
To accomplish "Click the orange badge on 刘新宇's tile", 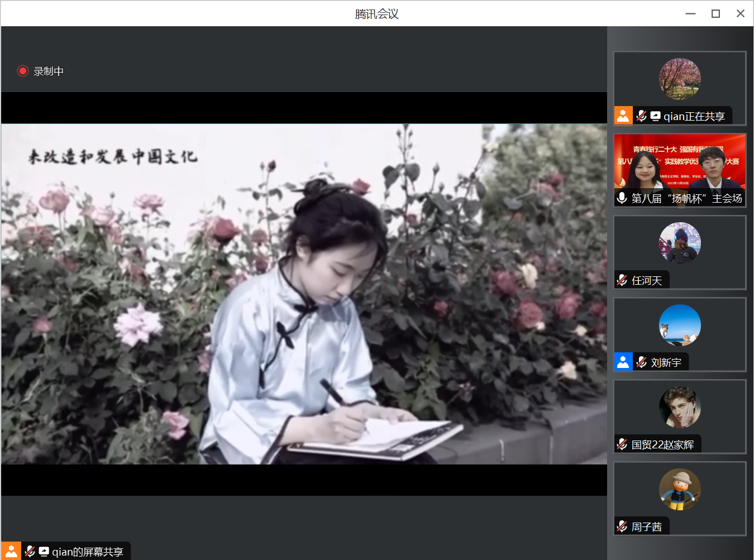I will tap(623, 362).
